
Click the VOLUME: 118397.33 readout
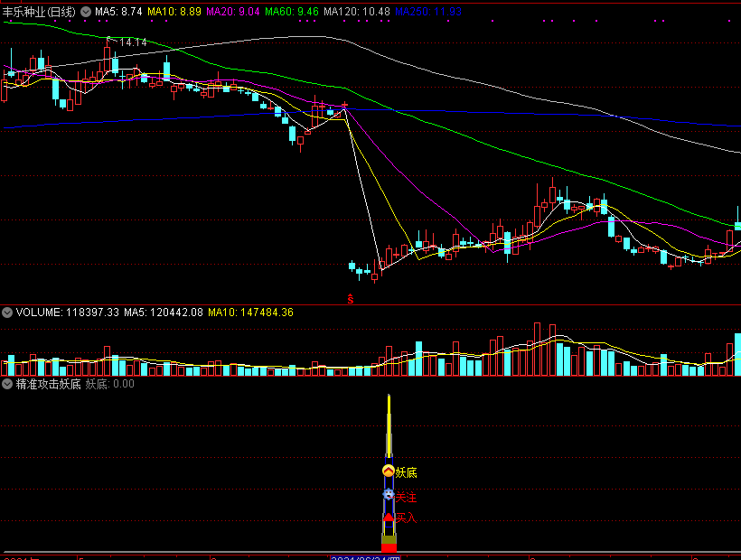(x=68, y=313)
